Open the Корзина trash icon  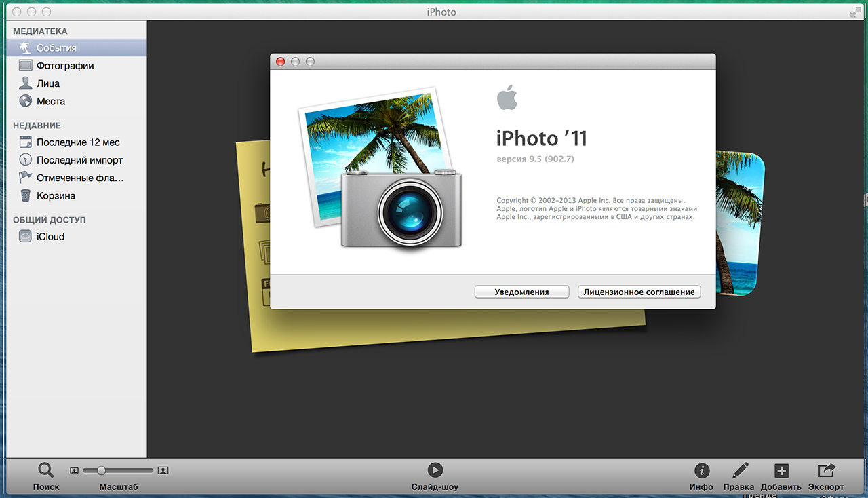(26, 195)
